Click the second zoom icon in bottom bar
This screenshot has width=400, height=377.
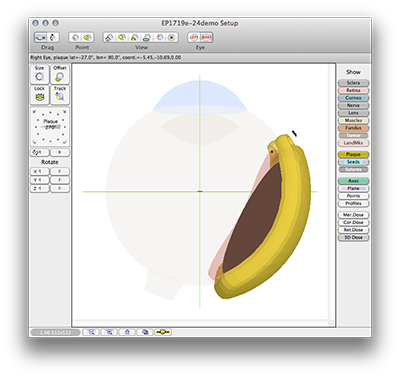click(x=109, y=332)
